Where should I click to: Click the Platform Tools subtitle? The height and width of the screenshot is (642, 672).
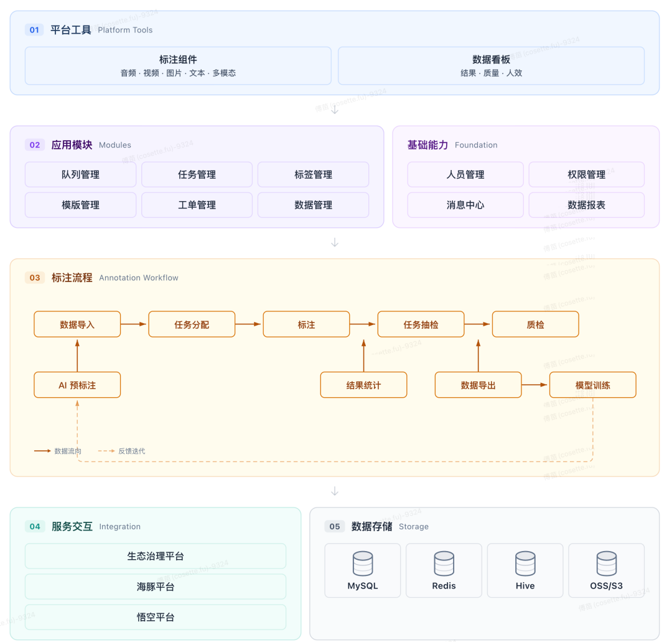125,30
